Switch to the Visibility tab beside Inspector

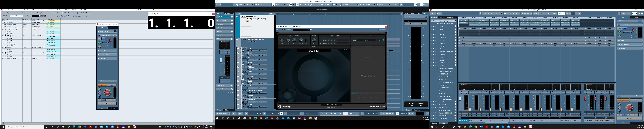click(228, 13)
